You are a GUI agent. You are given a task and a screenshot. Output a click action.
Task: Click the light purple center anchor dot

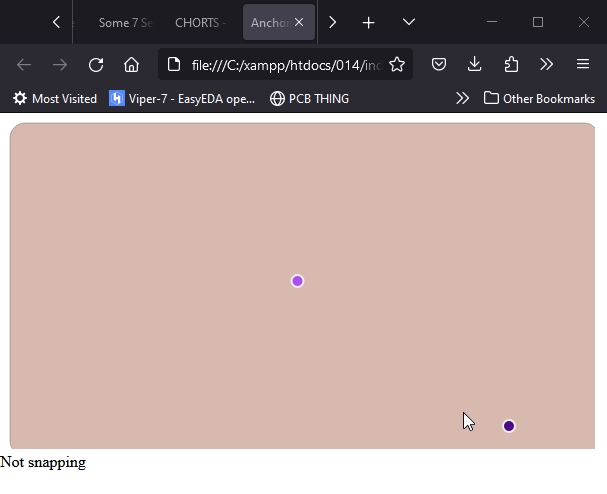(x=297, y=281)
